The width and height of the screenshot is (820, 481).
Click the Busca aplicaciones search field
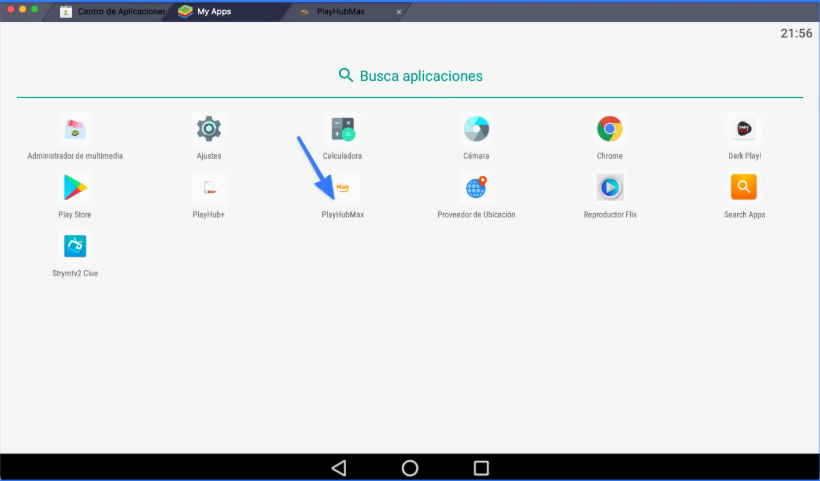click(x=410, y=76)
